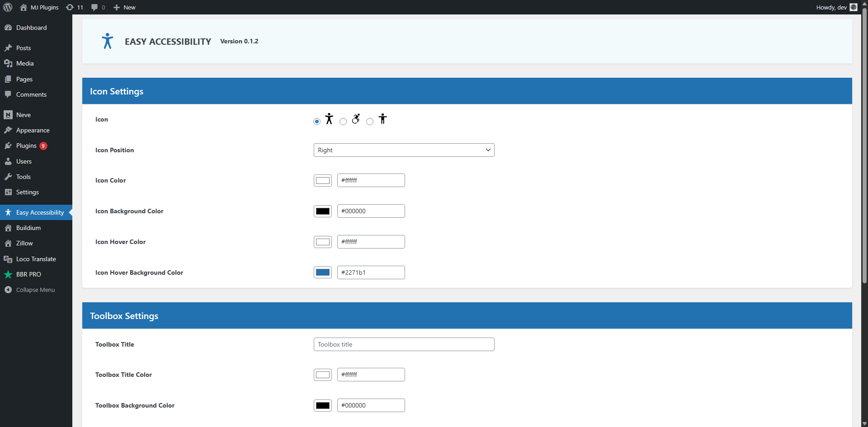The image size is (868, 427).
Task: Go to Settings in the sidebar
Action: point(27,192)
